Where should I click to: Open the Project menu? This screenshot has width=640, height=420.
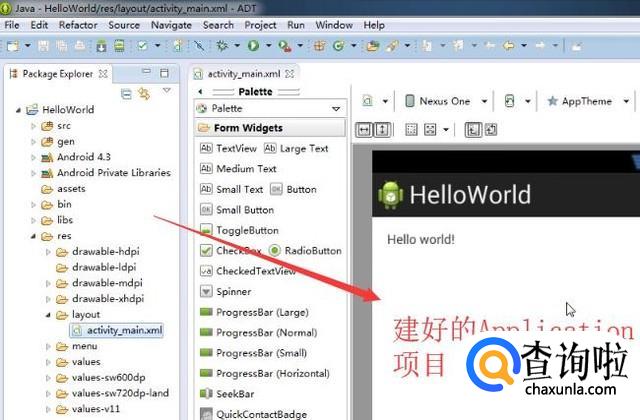[260, 25]
